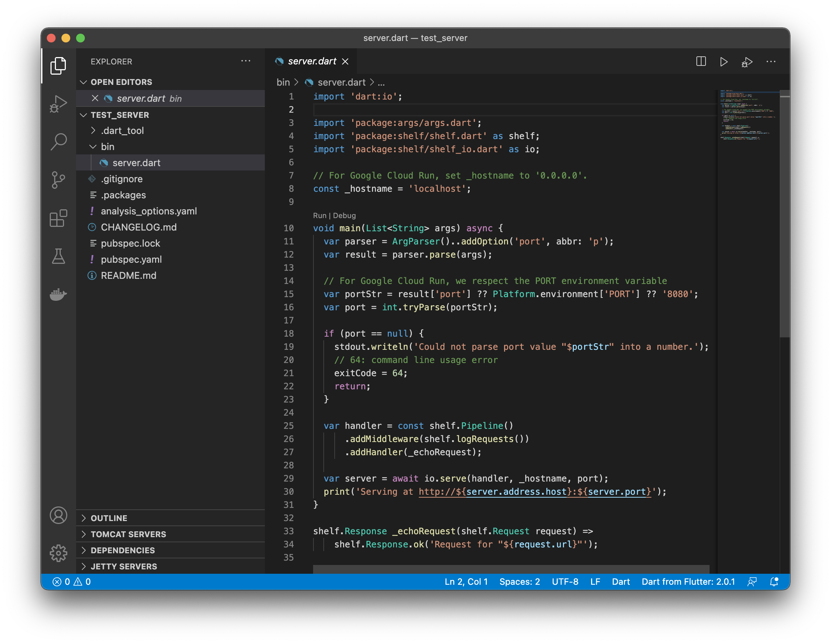Image resolution: width=831 pixels, height=644 pixels.
Task: Start debugging with the debug-run icon
Action: click(747, 62)
